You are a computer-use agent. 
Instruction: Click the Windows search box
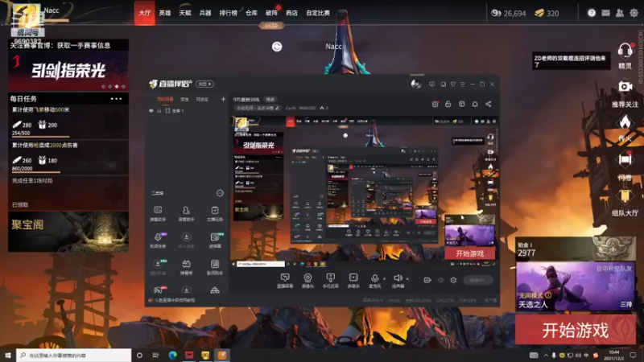pos(74,355)
